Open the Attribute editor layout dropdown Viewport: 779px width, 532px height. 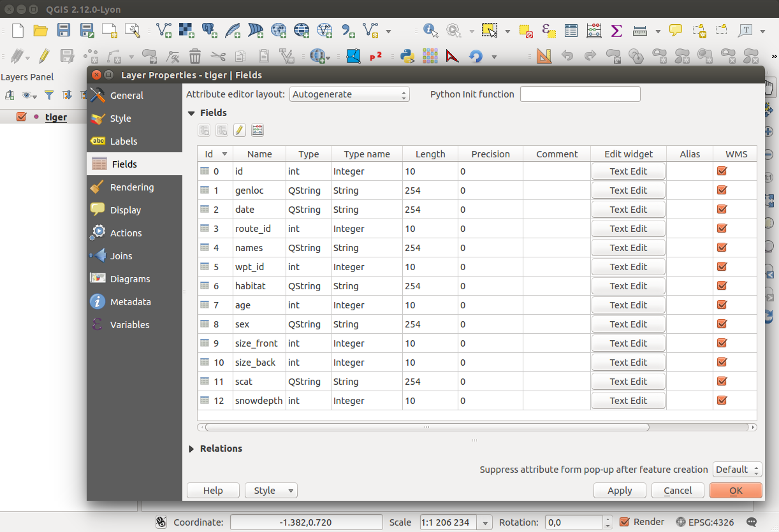[x=349, y=94]
